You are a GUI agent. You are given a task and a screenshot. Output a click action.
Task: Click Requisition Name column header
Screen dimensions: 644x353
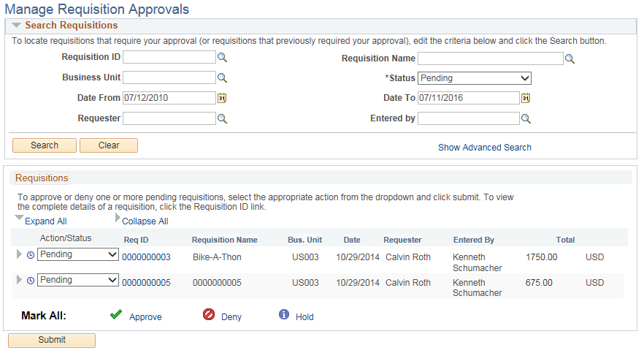225,240
